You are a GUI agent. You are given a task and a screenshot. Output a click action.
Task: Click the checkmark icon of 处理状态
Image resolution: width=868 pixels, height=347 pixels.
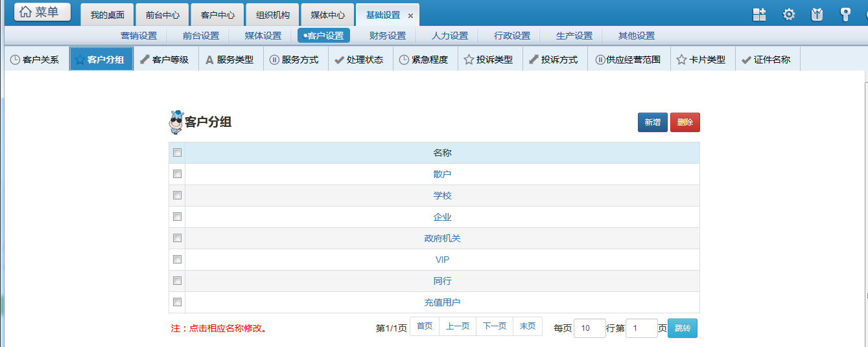[x=339, y=60]
